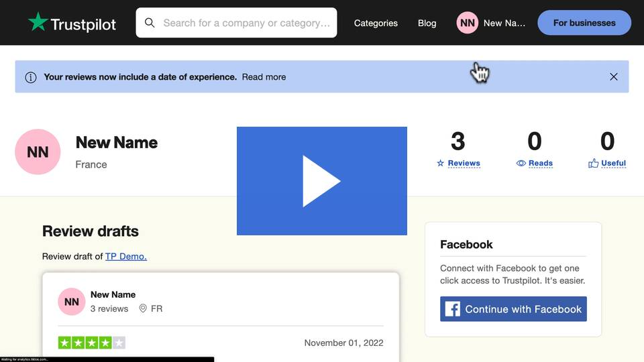The width and height of the screenshot is (644, 362).
Task: Click Continue with Facebook
Action: [x=513, y=309]
